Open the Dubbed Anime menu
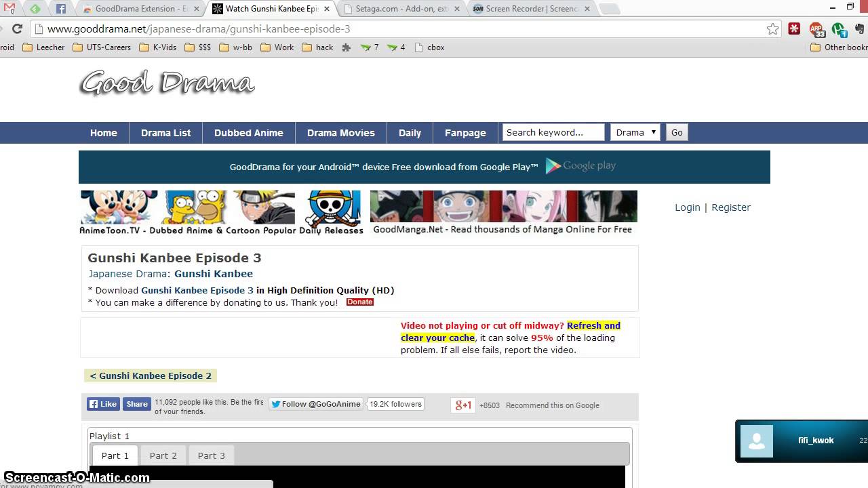Screen dimensions: 868x488 (249, 133)
